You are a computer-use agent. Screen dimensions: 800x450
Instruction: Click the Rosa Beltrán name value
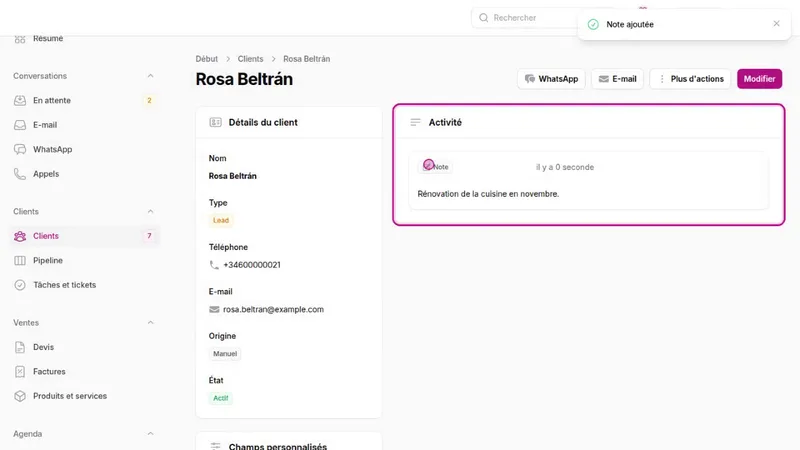pyautogui.click(x=233, y=176)
